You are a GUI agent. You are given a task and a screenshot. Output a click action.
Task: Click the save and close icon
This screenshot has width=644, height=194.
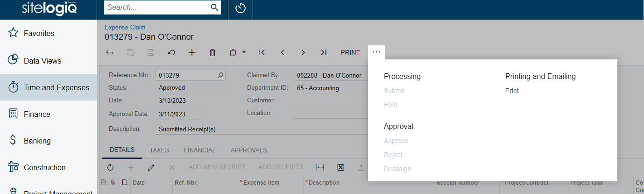130,52
